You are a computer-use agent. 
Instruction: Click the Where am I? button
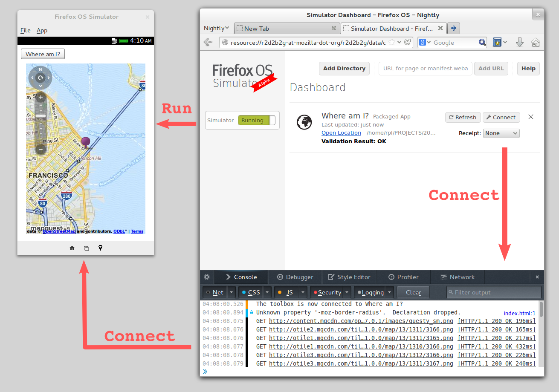[43, 54]
